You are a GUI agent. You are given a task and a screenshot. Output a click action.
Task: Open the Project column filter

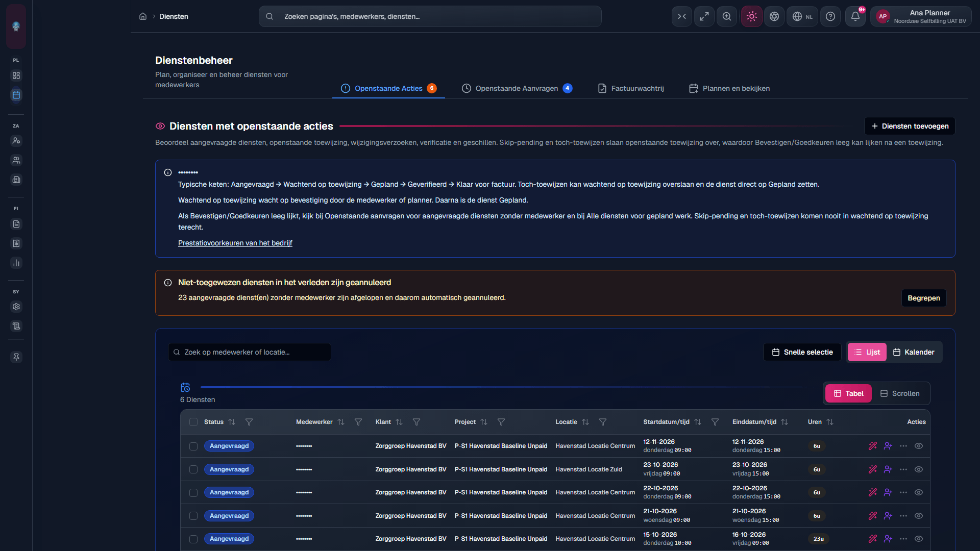pos(501,422)
